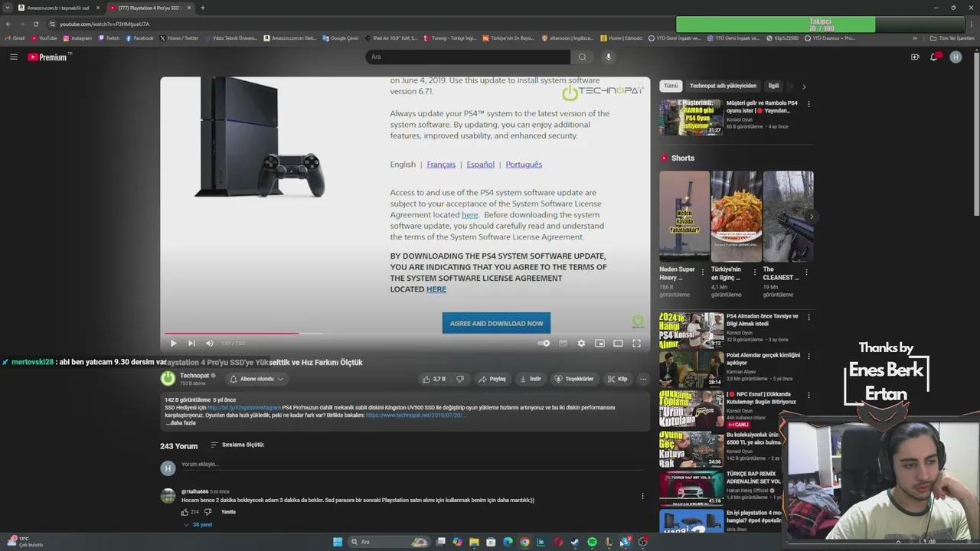Open Windows Start menu
980x551 pixels.
click(x=338, y=542)
